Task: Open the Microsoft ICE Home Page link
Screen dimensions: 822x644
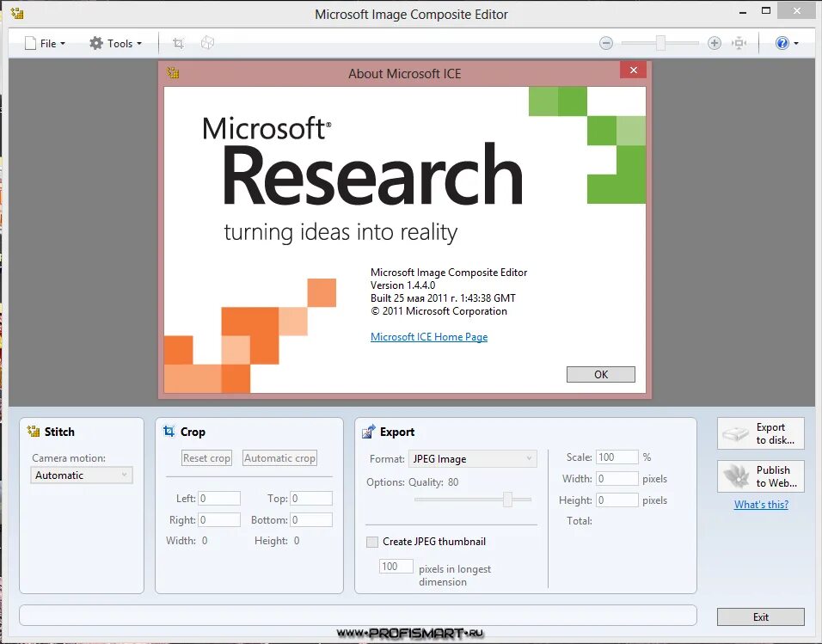Action: tap(429, 337)
